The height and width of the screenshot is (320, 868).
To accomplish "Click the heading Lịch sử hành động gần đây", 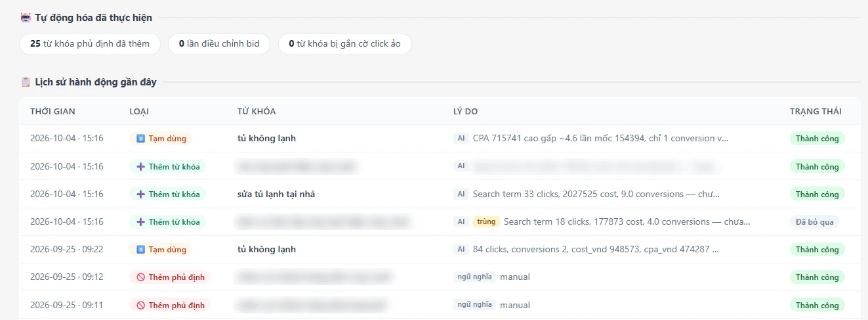I will coord(96,82).
